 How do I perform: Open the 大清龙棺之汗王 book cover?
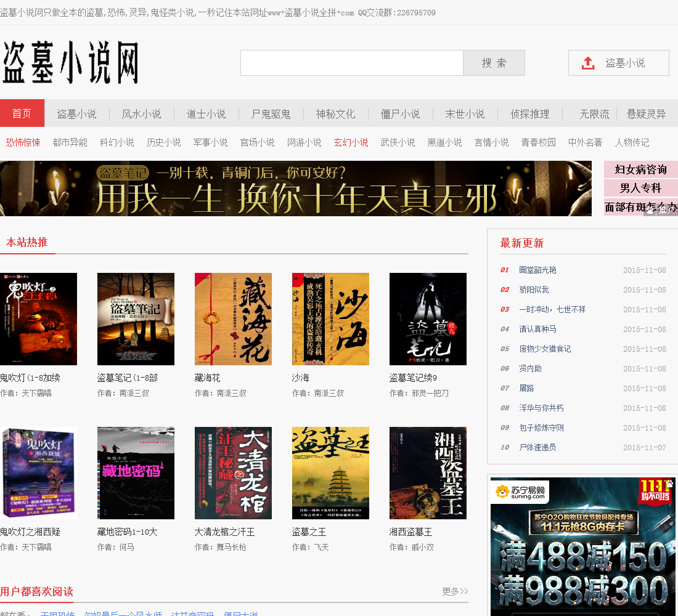pos(233,473)
